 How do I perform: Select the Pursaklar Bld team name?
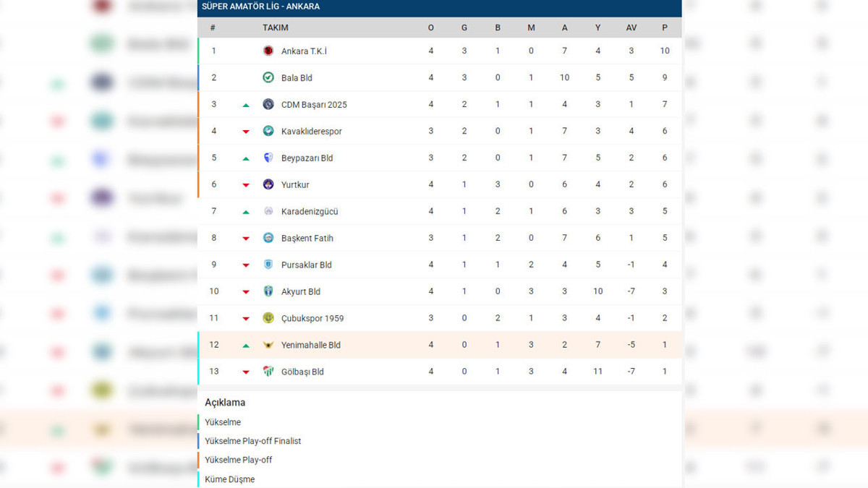click(x=307, y=265)
